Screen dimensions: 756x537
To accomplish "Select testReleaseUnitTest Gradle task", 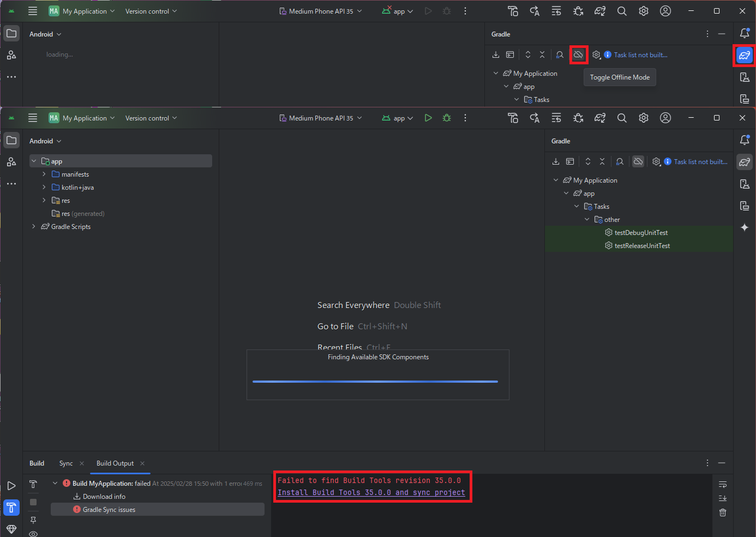I will pos(642,246).
